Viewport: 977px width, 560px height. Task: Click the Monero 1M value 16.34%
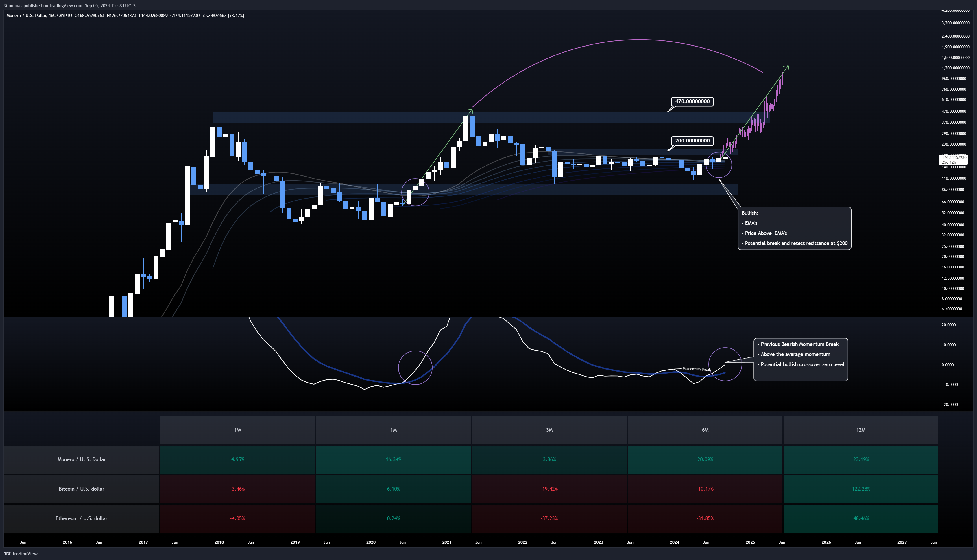pyautogui.click(x=393, y=460)
